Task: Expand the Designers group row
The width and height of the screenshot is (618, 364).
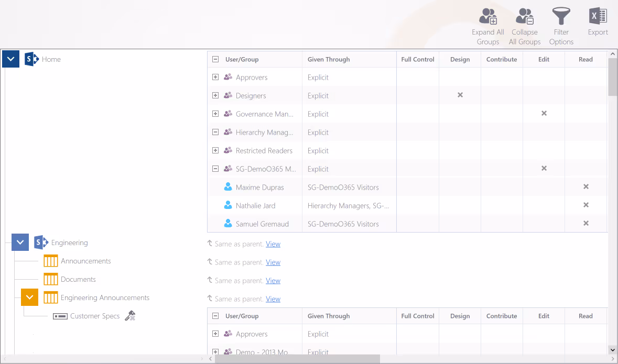Action: coord(215,95)
